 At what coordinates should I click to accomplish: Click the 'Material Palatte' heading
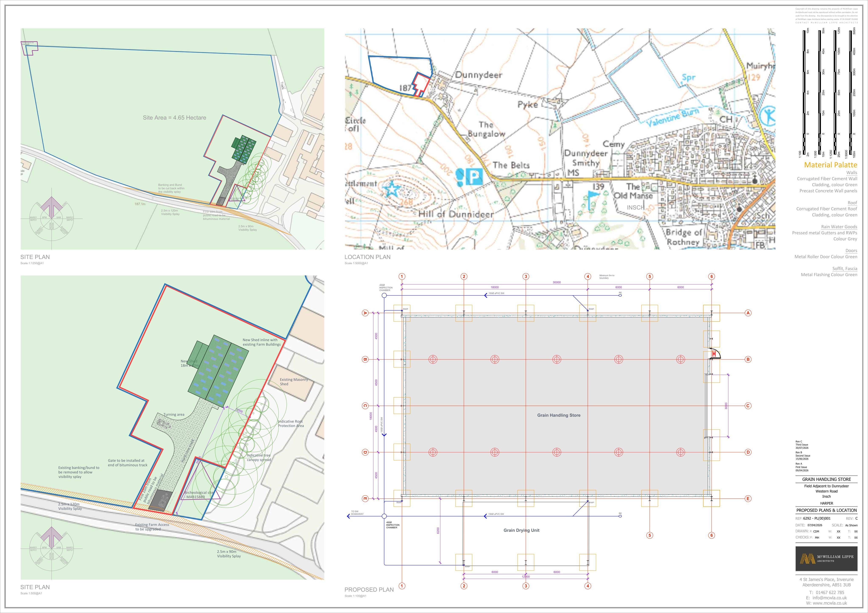tap(830, 165)
